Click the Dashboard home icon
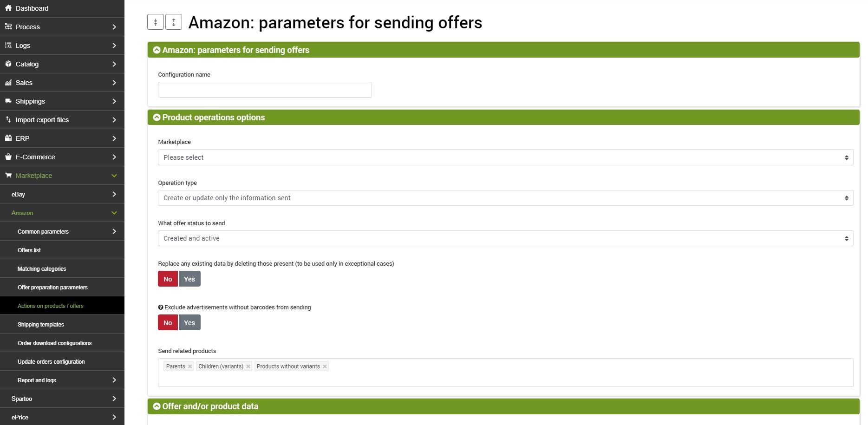 pos(8,8)
